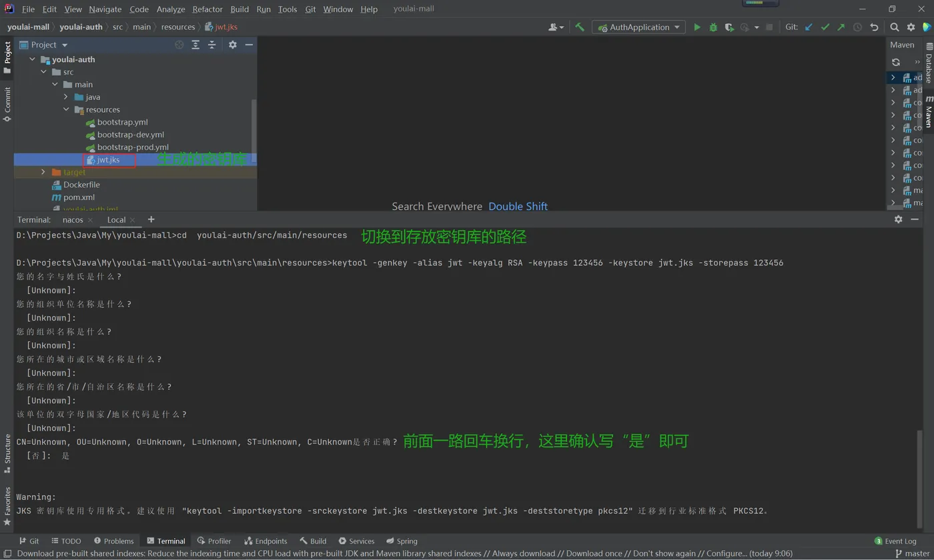Click the Git update project arrow
This screenshot has width=934, height=560.
(809, 27)
